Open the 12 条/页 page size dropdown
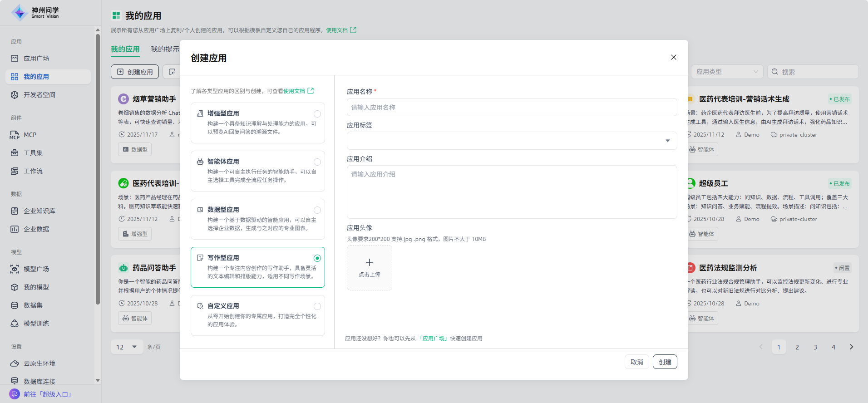This screenshot has width=868, height=403. 127,347
